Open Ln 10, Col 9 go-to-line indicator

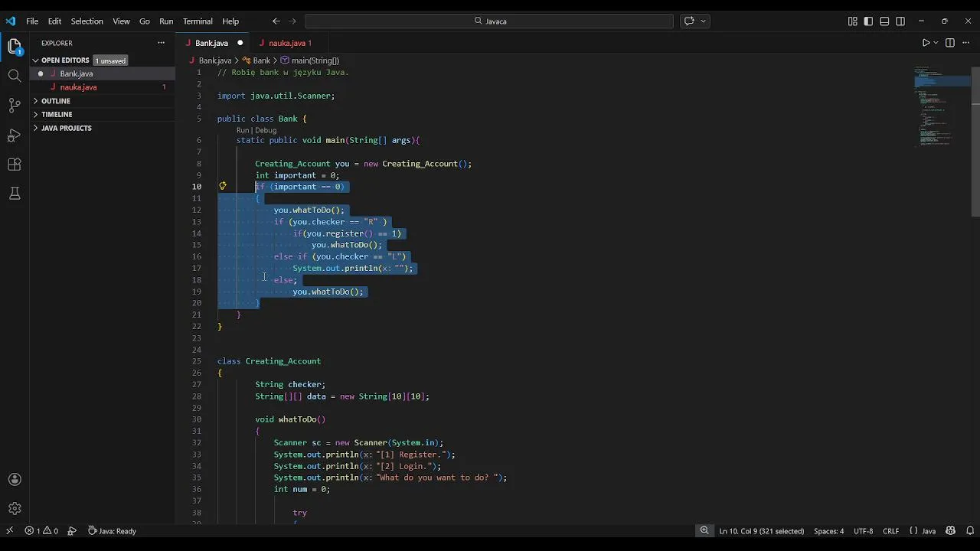pos(762,531)
